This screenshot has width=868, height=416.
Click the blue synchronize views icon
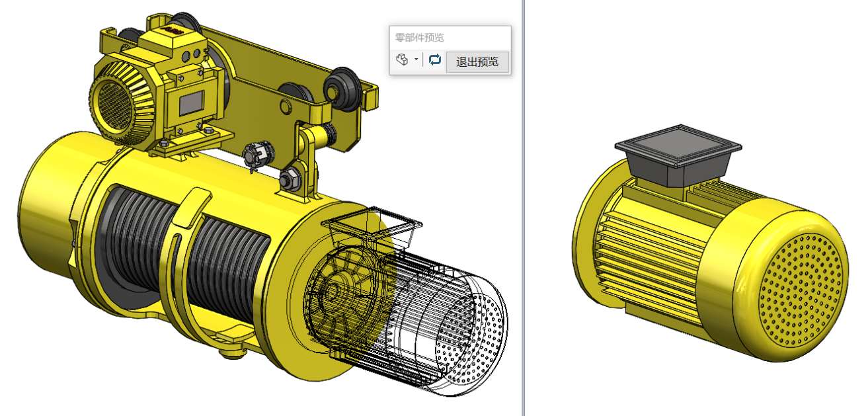[434, 60]
